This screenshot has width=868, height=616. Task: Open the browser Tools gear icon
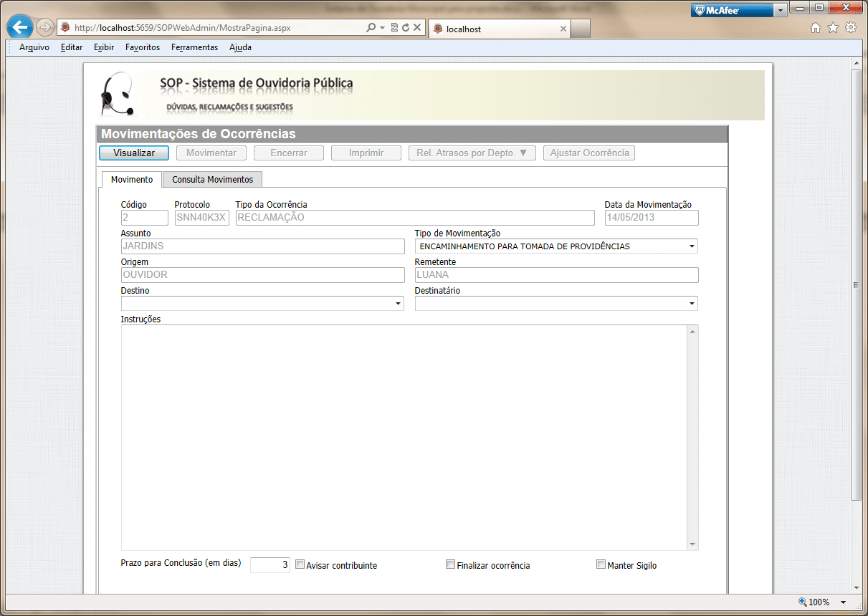[851, 28]
